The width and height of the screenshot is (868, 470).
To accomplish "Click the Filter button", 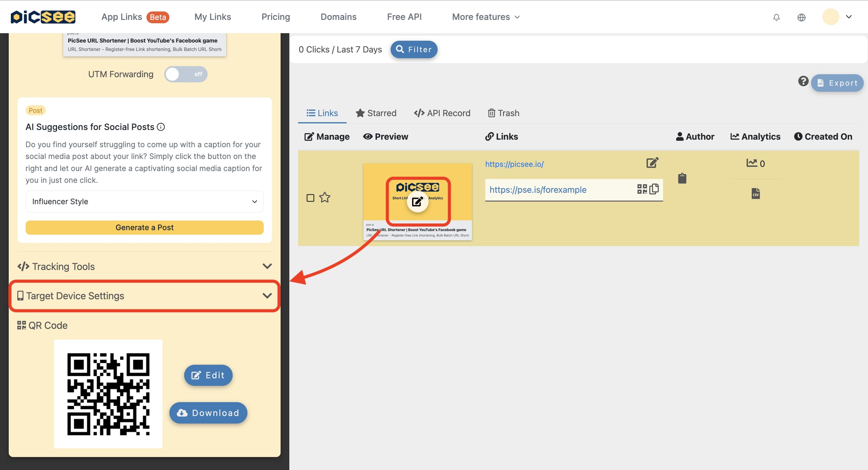I will click(414, 49).
